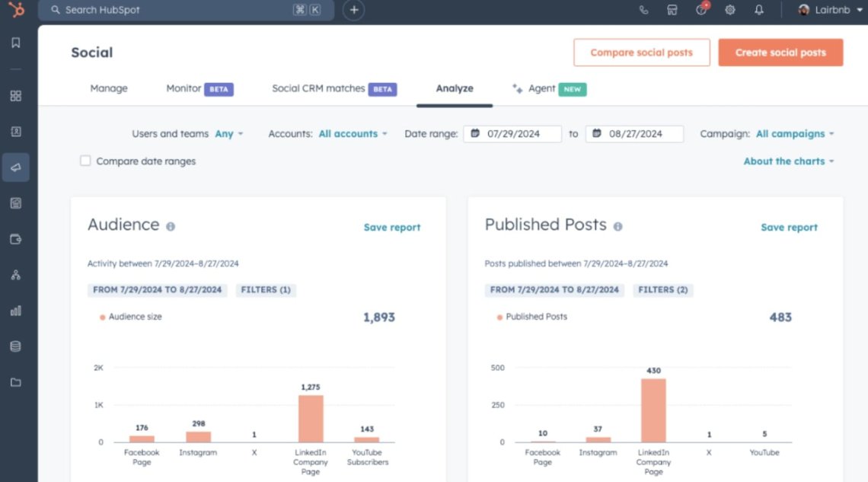
Task: Click the Audience date range tag
Action: [x=157, y=290]
